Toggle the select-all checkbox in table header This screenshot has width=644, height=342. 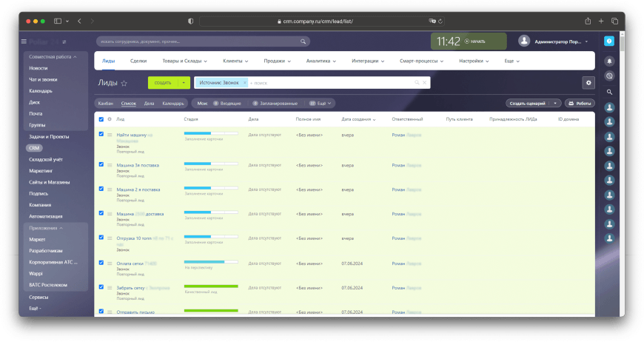[x=101, y=118]
